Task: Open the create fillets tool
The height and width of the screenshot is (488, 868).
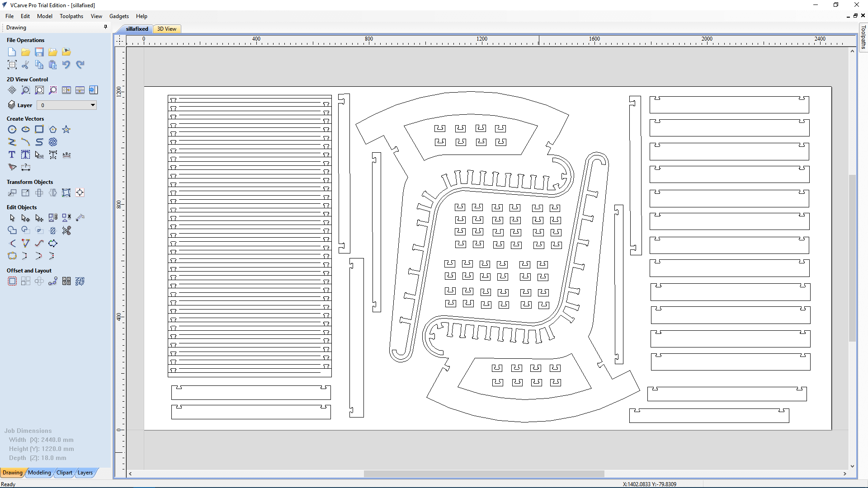Action: tap(12, 243)
